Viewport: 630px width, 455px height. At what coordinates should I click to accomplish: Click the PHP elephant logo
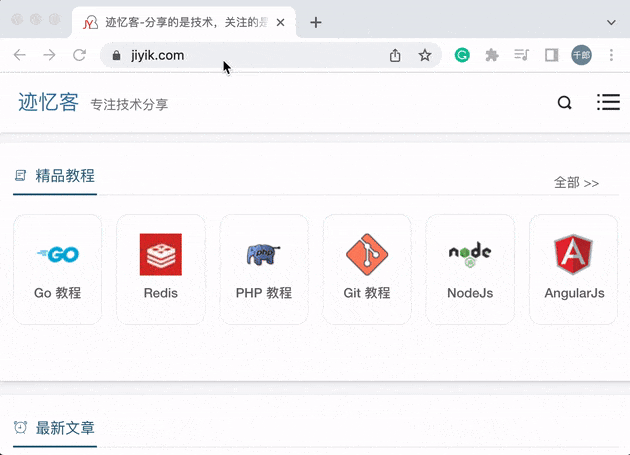(x=264, y=254)
